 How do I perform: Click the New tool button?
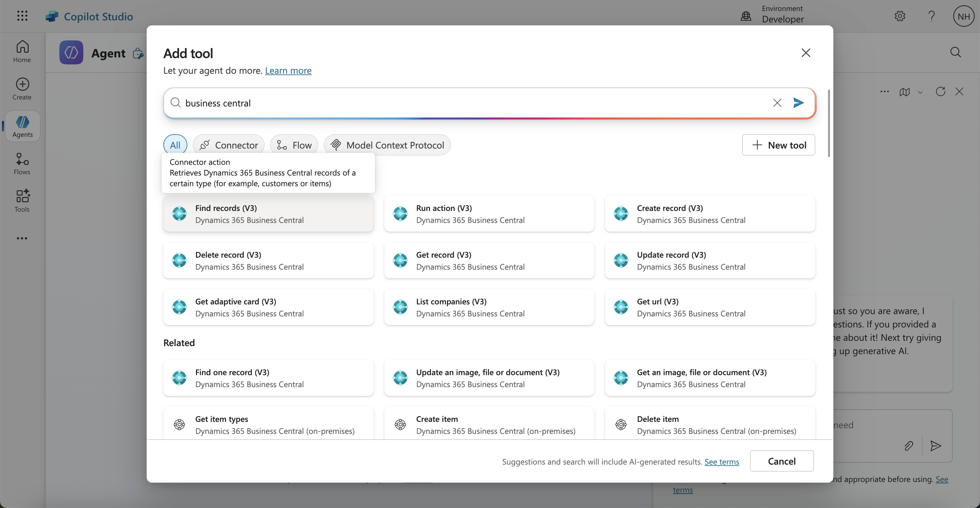(778, 145)
